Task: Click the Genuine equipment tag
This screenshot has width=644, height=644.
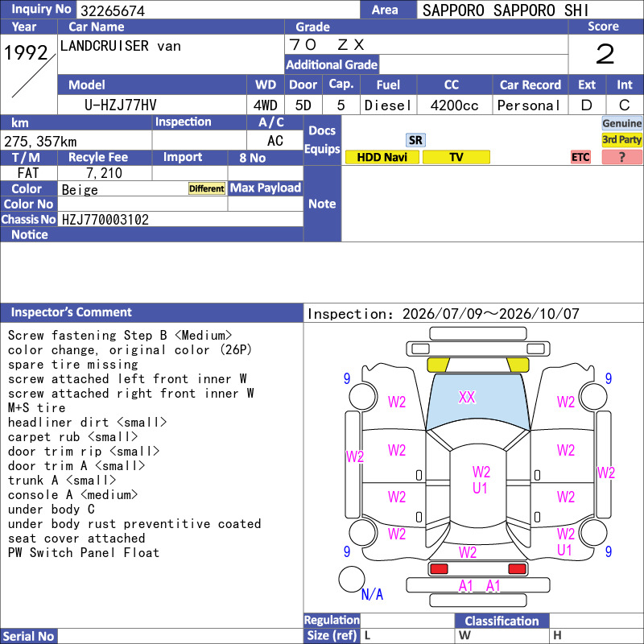Action: click(x=621, y=123)
